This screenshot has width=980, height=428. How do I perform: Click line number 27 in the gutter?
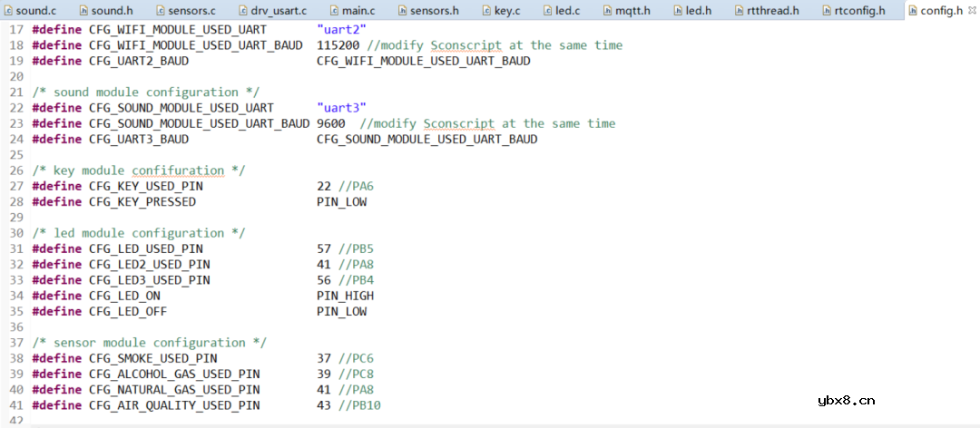coord(15,186)
